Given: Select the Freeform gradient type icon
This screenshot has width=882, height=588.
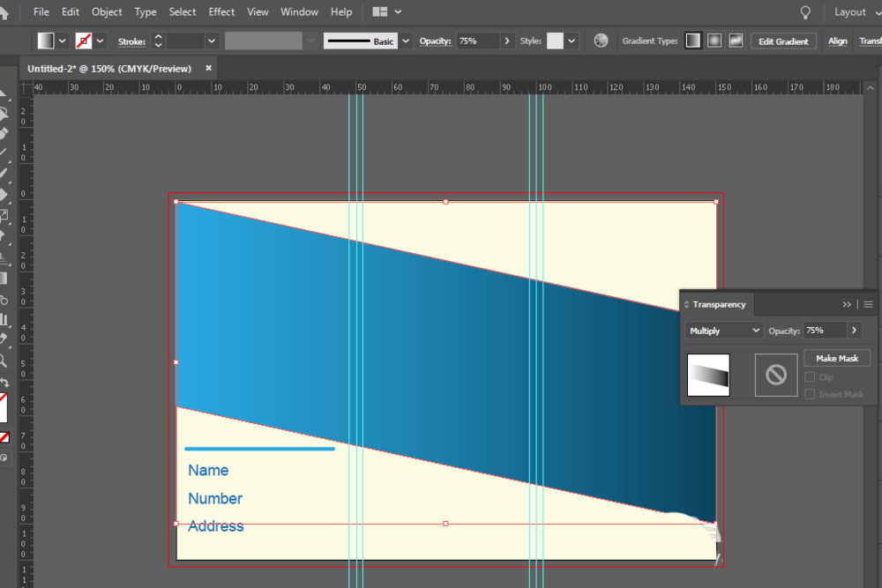Looking at the screenshot, I should tap(736, 41).
